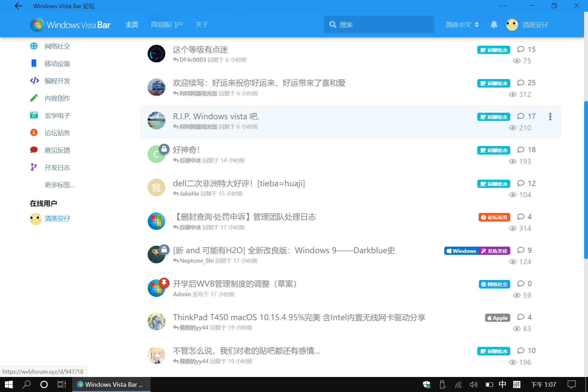Click the Windows Vista Bar logo
The image size is (588, 392).
tap(71, 25)
